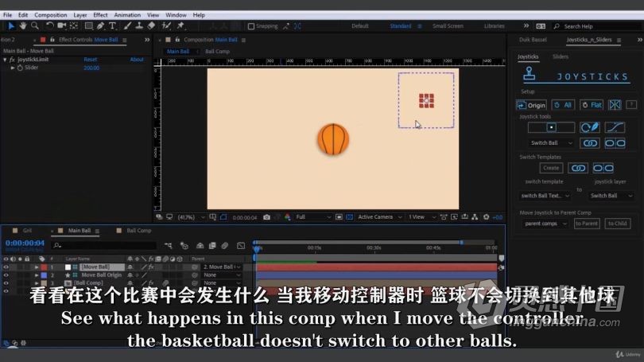The image size is (644, 362).
Task: Open the Animation menu
Action: tap(127, 15)
